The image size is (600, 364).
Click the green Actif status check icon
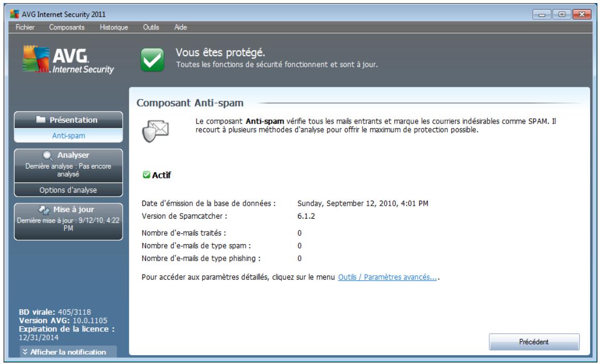point(146,175)
